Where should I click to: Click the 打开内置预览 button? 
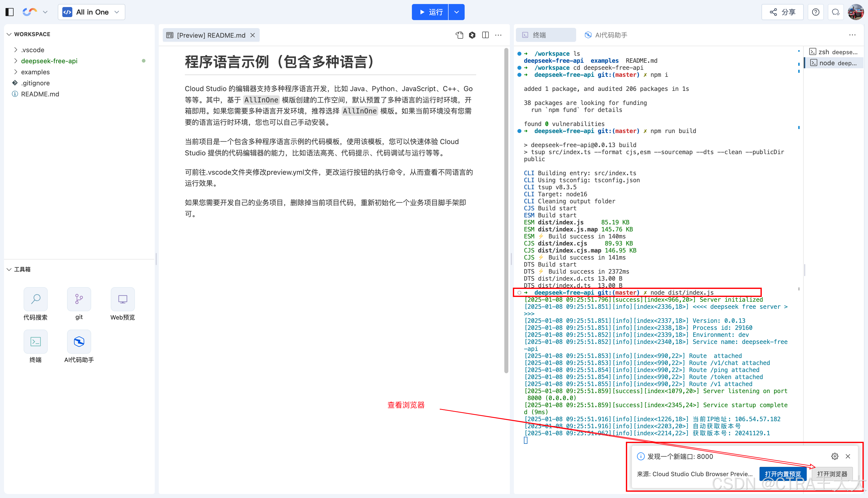783,474
